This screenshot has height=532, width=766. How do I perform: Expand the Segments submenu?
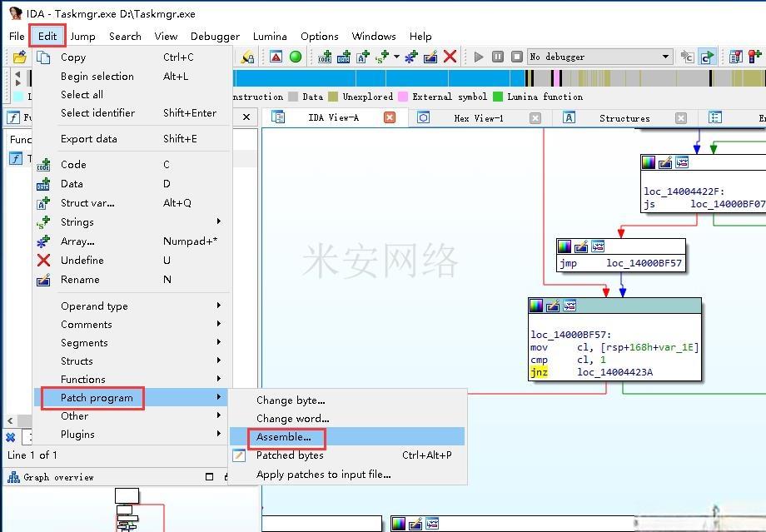point(219,342)
